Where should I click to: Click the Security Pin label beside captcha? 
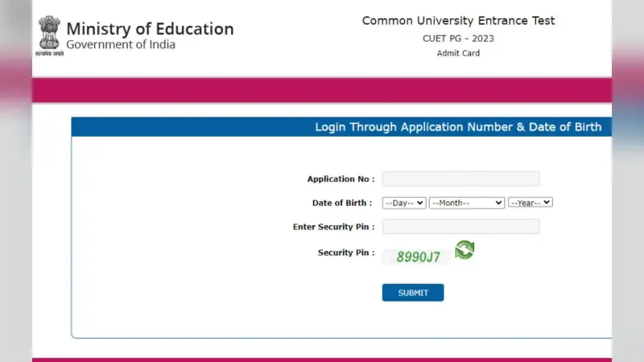(346, 253)
